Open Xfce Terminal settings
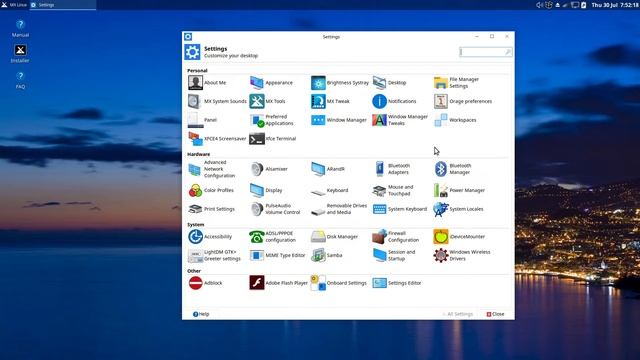Image resolution: width=640 pixels, height=360 pixels. pyautogui.click(x=273, y=139)
